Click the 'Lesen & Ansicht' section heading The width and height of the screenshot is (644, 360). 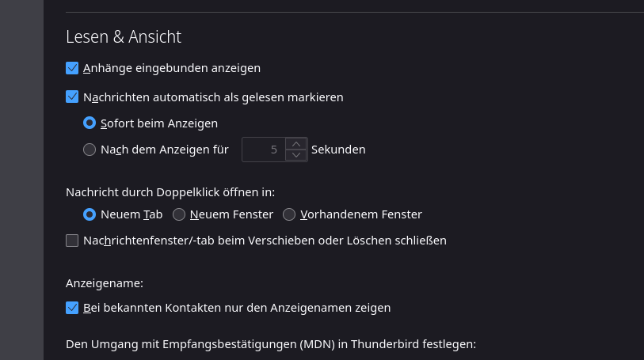(x=124, y=36)
